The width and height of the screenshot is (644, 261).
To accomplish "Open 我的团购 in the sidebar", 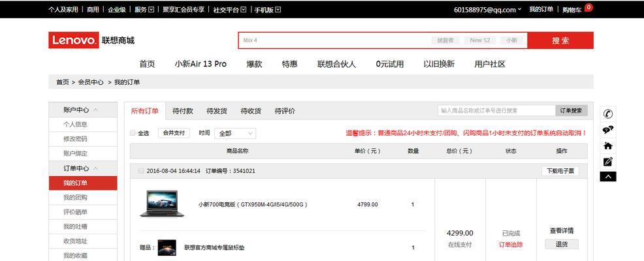I will [75, 198].
